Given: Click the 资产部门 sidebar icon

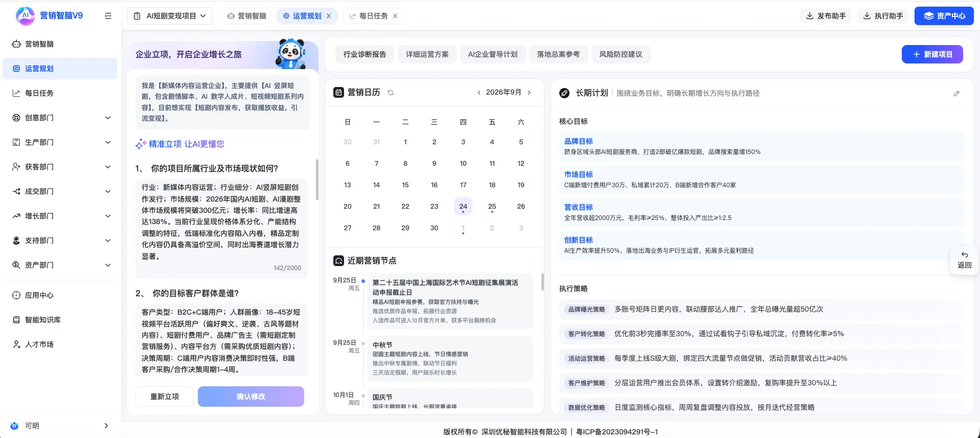Looking at the screenshot, I should [16, 265].
